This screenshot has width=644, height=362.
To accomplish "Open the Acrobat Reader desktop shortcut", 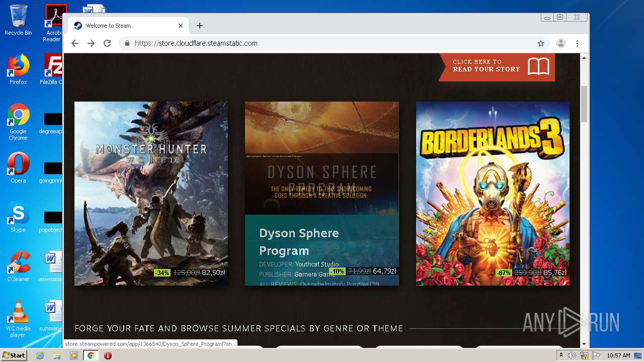I will coord(53,23).
